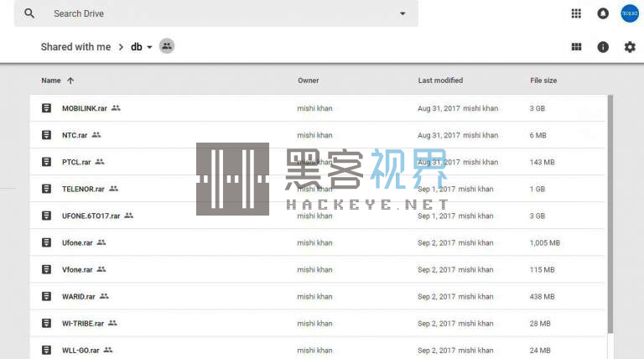Viewport: 644px width, 359px height.
Task: Click the MOBILINK.rar file archive icon
Action: tap(47, 108)
